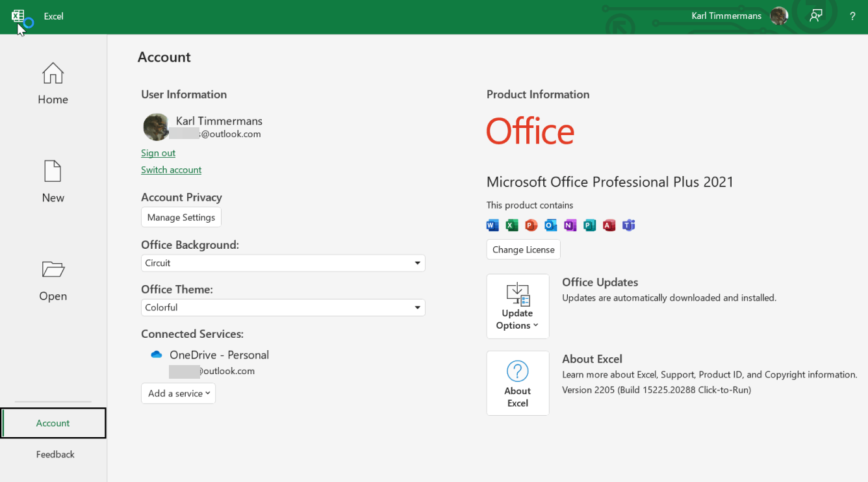Go to the Open files page
868x482 pixels.
tap(53, 281)
